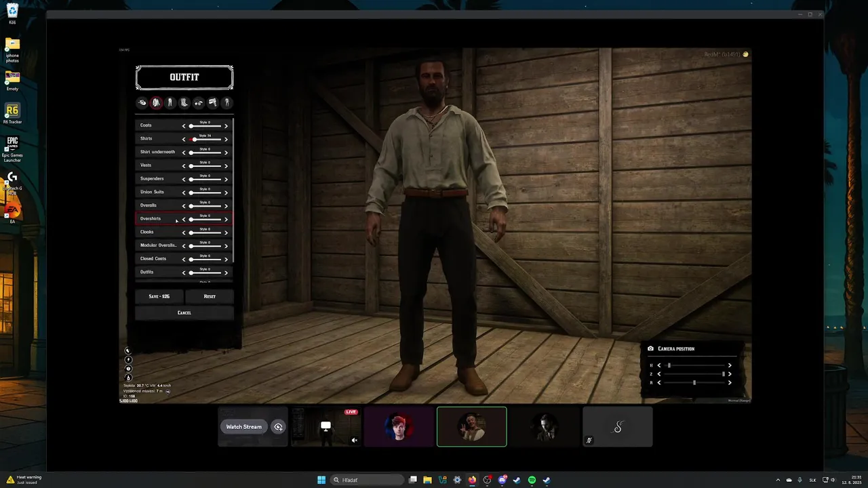Click the Cancel button
The width and height of the screenshot is (868, 488).
184,312
